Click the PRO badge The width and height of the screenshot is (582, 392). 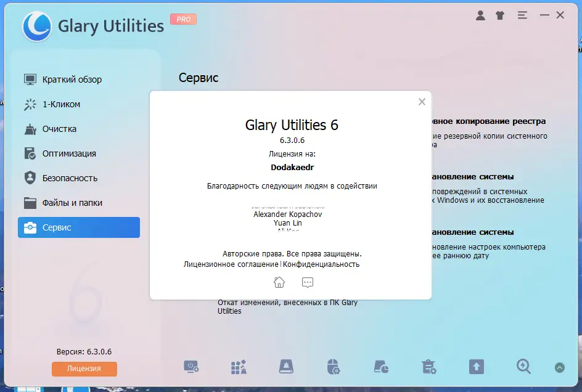point(183,19)
